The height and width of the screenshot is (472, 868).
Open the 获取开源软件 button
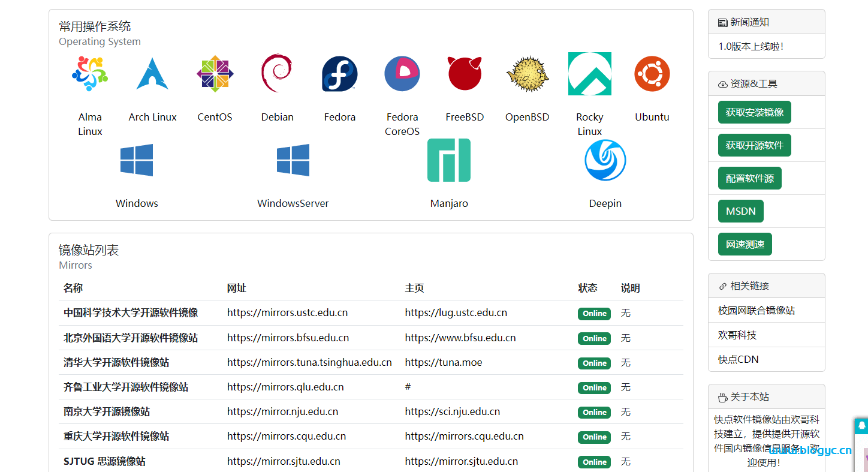755,145
